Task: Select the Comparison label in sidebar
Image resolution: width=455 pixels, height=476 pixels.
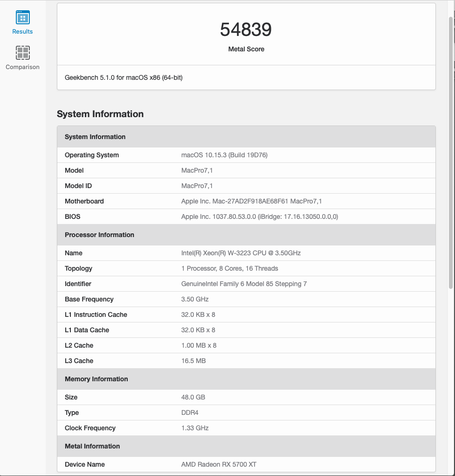Action: point(22,67)
